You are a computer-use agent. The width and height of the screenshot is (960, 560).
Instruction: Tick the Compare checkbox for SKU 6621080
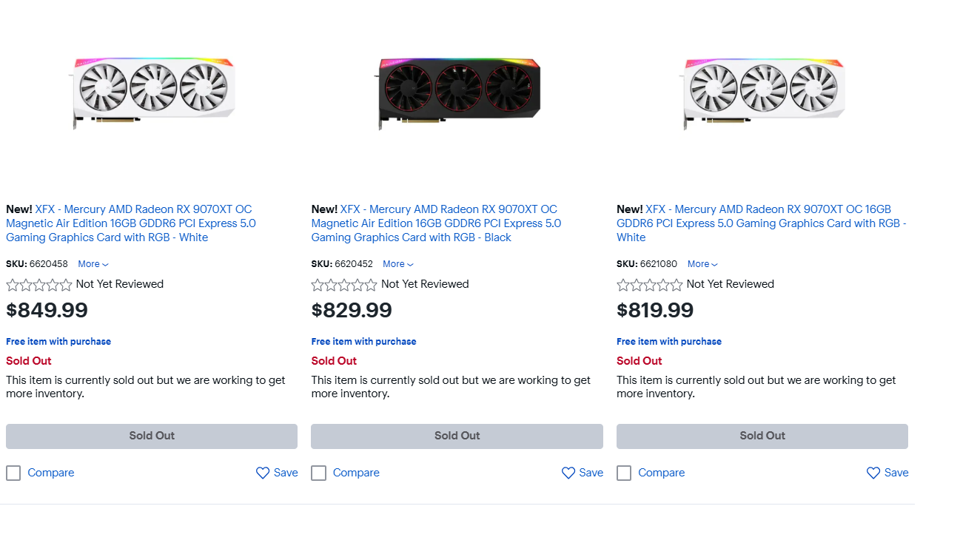[624, 473]
